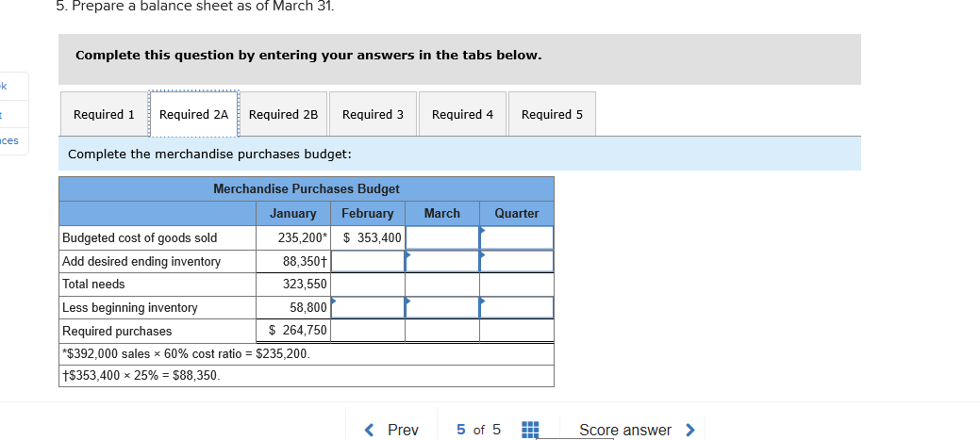Go to the Required 4 tab
Viewport: 980px width, 440px height.
point(462,114)
